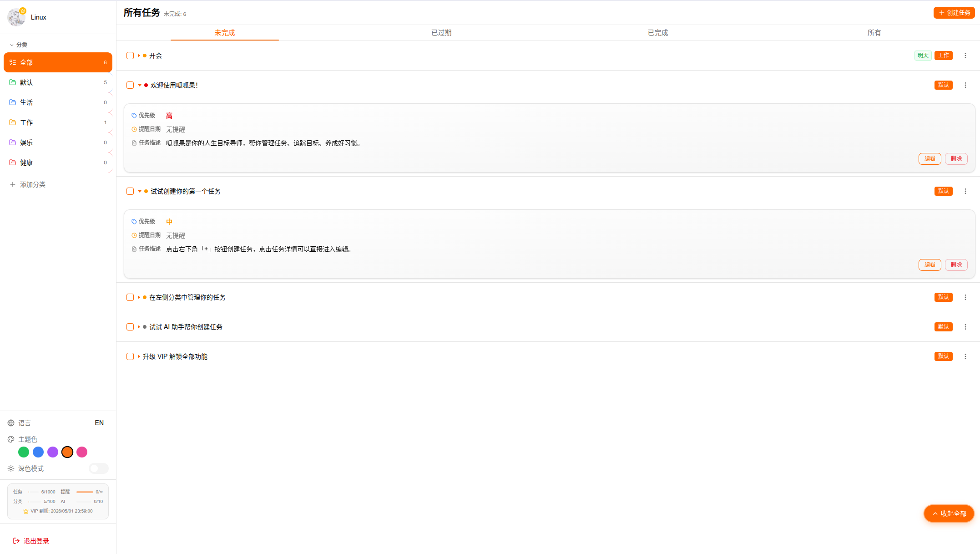Click the 娱乐 category folder icon

13,142
